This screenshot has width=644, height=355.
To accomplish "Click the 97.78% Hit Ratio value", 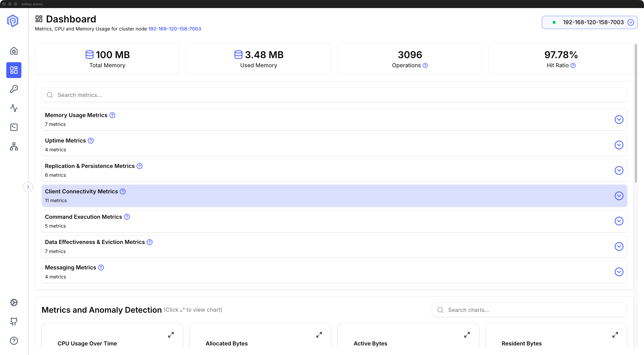I will click(561, 55).
